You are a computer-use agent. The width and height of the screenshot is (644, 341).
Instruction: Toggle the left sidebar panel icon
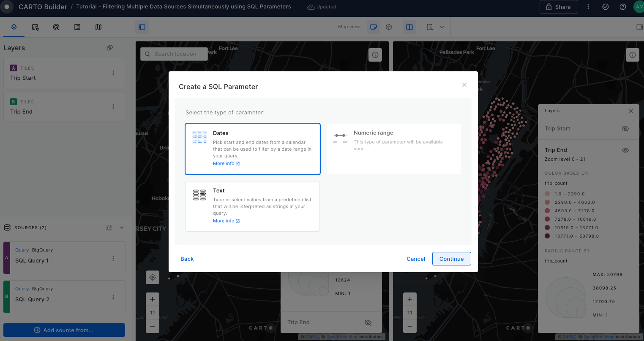(x=142, y=27)
